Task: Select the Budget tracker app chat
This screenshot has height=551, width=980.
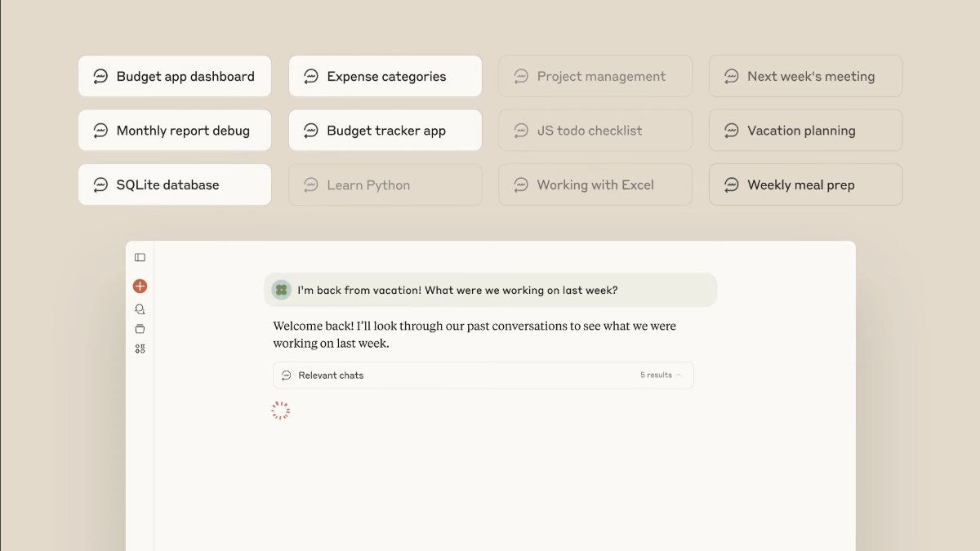Action: click(385, 131)
